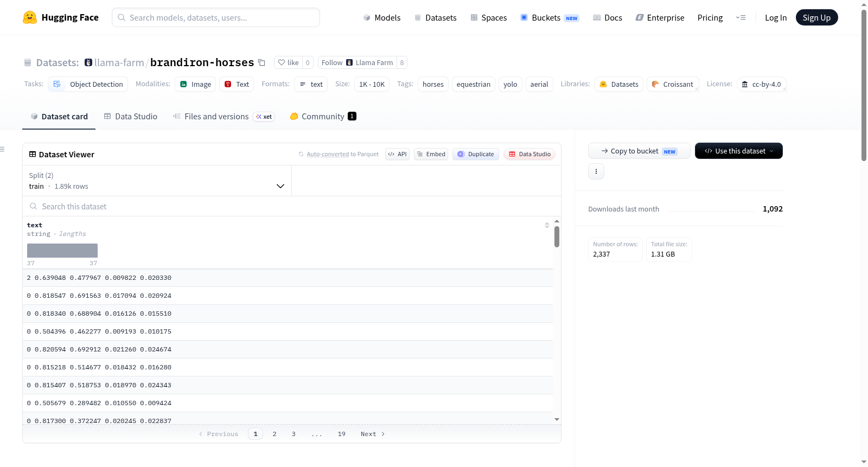Open the Pricing page
The image size is (868, 467).
(710, 17)
